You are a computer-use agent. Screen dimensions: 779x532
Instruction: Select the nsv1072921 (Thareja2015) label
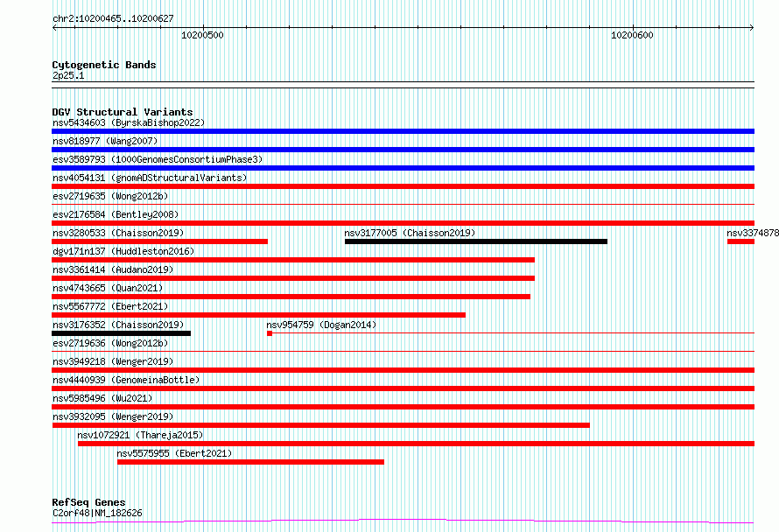click(140, 435)
